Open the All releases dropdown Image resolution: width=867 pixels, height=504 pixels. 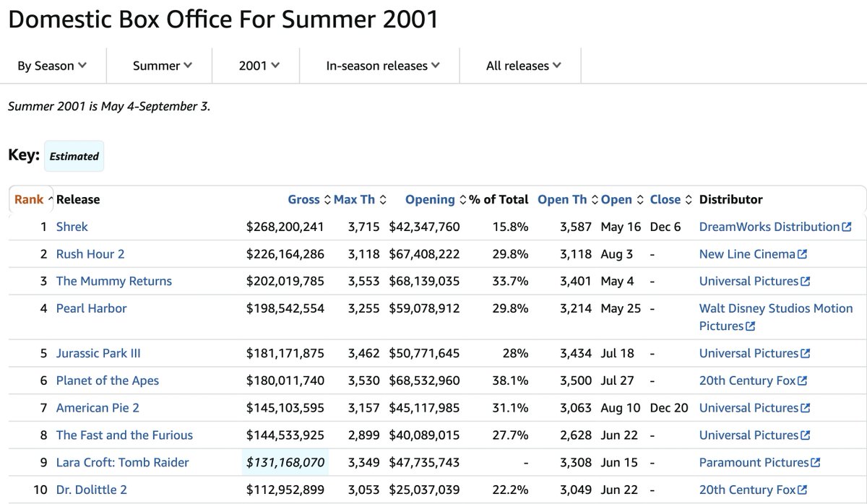pos(524,66)
